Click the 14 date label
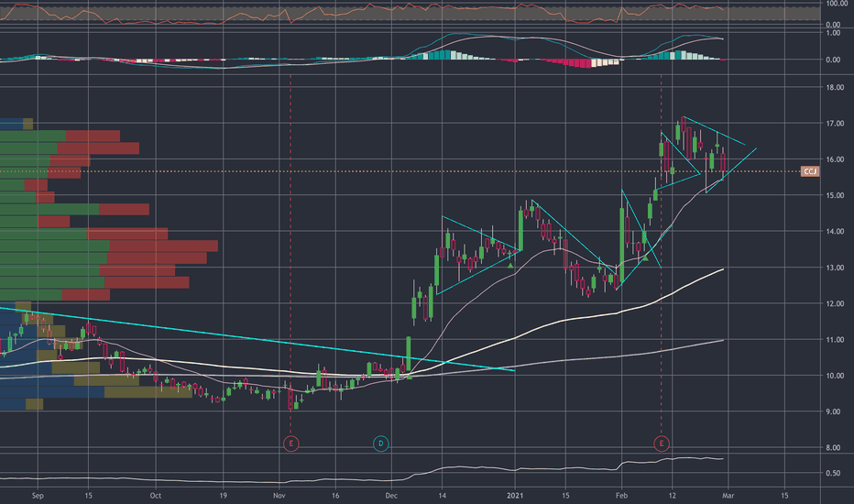Image resolution: width=854 pixels, height=504 pixels. (443, 496)
